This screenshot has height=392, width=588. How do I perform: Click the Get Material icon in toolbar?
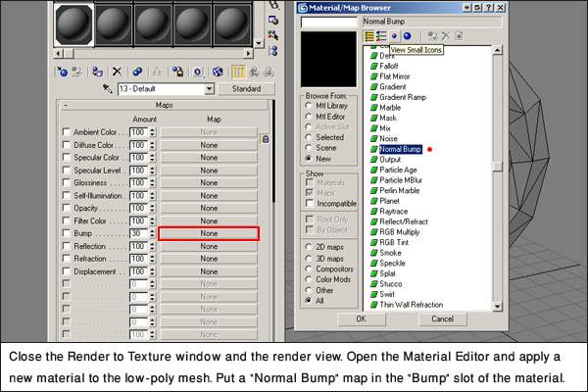coord(62,72)
